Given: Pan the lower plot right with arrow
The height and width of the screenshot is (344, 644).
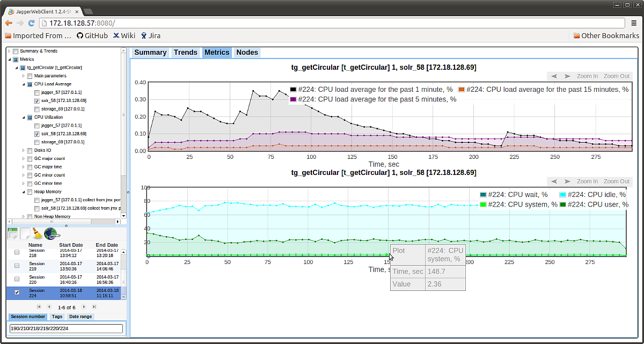Looking at the screenshot, I should (567, 181).
